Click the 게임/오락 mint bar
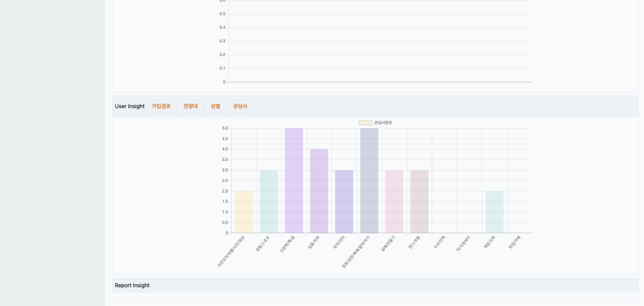This screenshot has height=306, width=644. [494, 212]
